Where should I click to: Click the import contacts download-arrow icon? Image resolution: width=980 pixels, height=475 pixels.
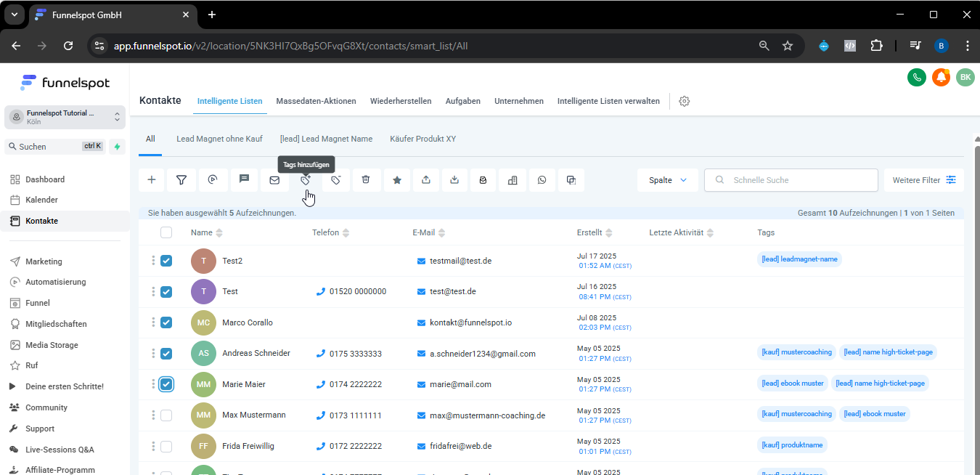tap(454, 180)
